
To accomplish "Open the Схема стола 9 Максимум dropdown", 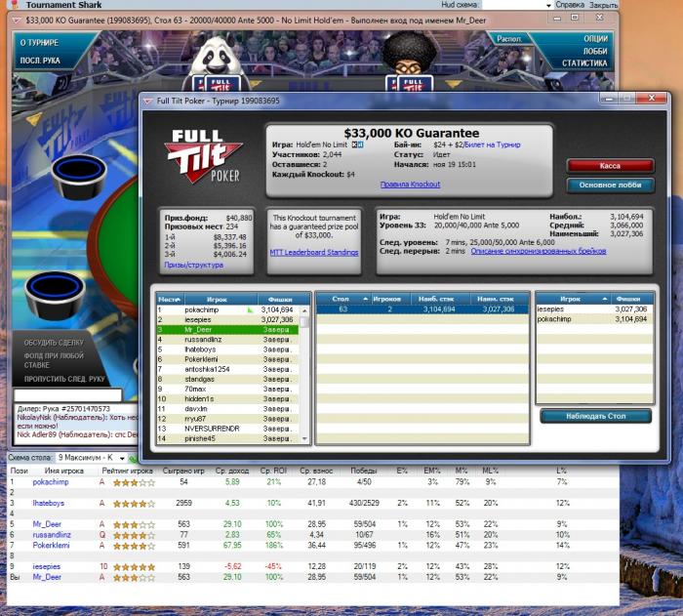I will coord(91,458).
